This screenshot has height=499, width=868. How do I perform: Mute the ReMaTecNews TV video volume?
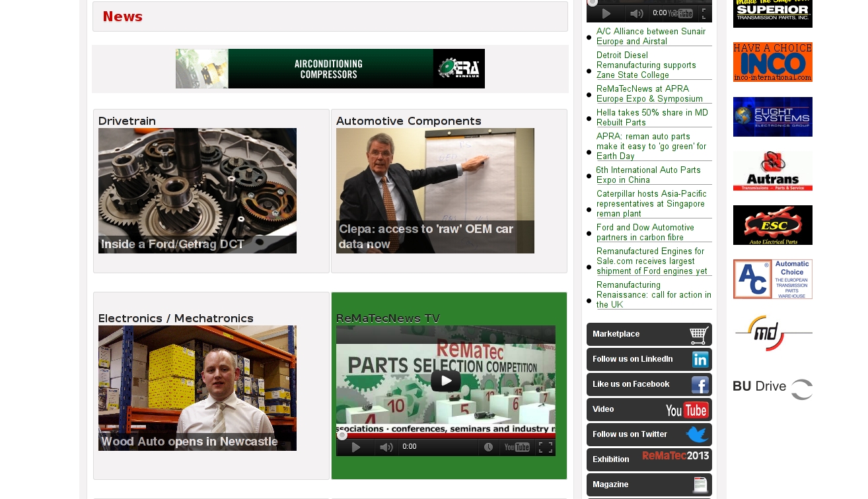tap(386, 448)
